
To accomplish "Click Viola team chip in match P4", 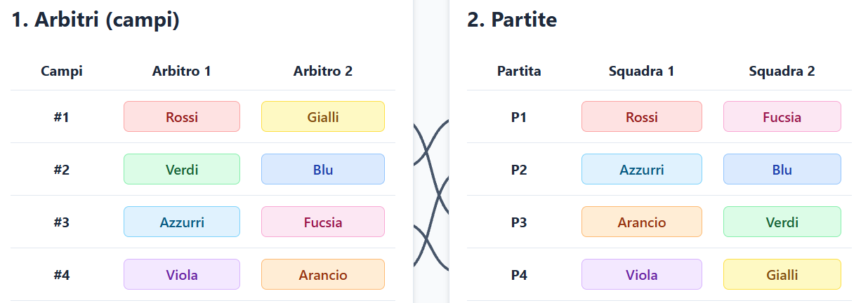I will [642, 274].
